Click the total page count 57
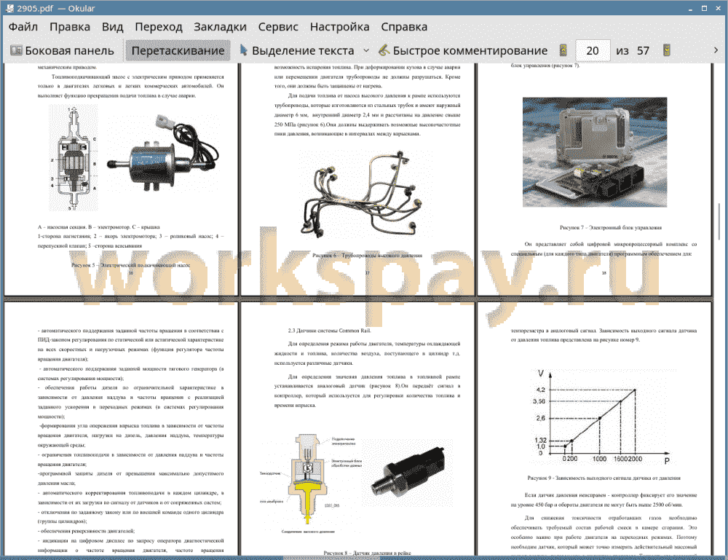 [643, 51]
